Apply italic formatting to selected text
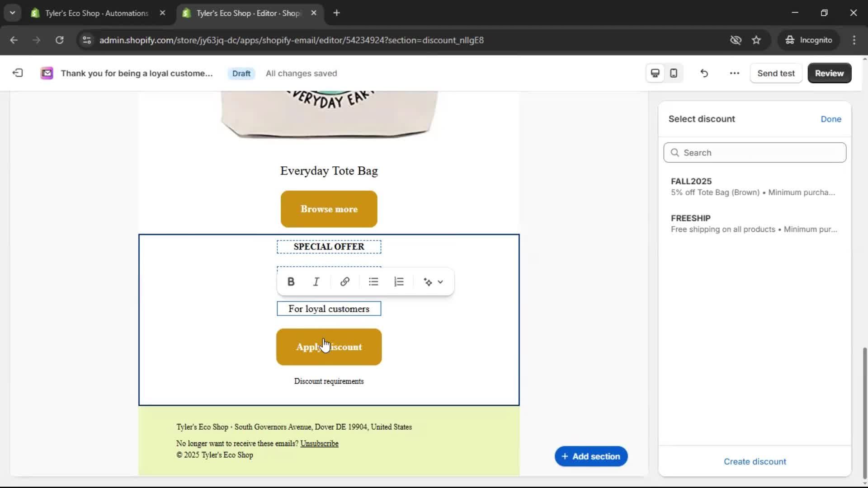Screen dimensions: 868x488 [x=316, y=282]
